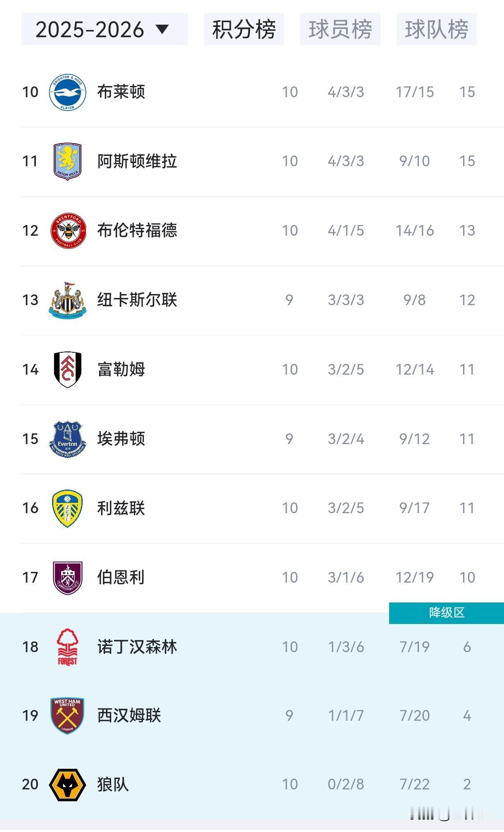Click the Everton crest
Viewport: 504px width, 832px height.
[67, 439]
